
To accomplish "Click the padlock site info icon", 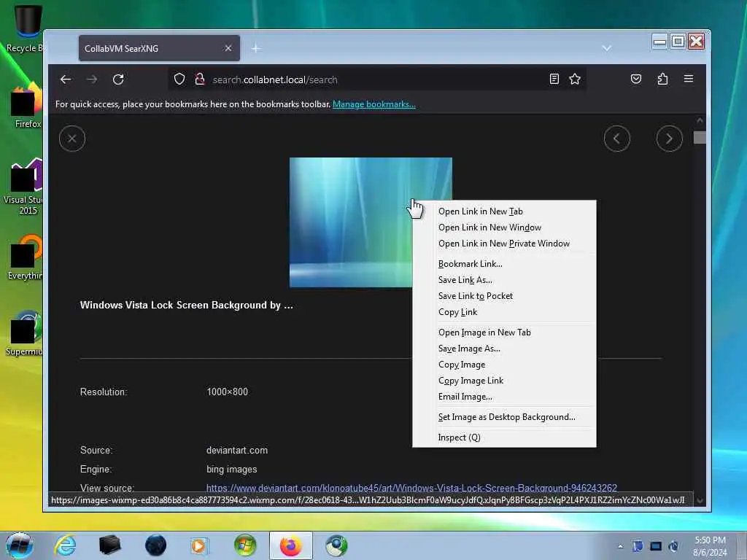I will (200, 79).
